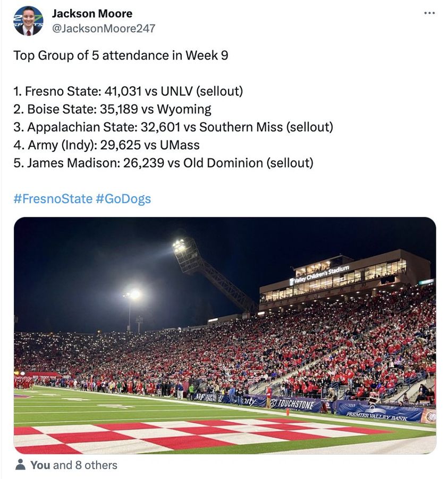Image resolution: width=448 pixels, height=479 pixels.
Task: Select the Appalachian State attendance line
Action: 173,127
